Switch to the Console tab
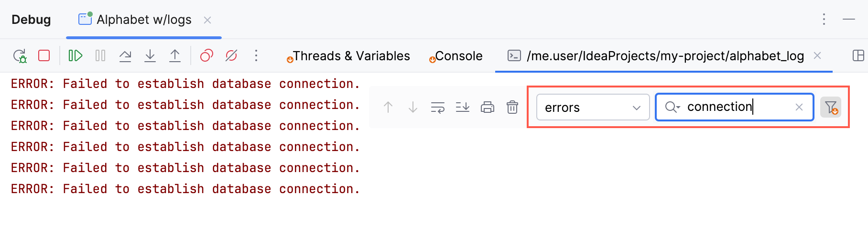Viewport: 868px width, 239px height. point(458,56)
